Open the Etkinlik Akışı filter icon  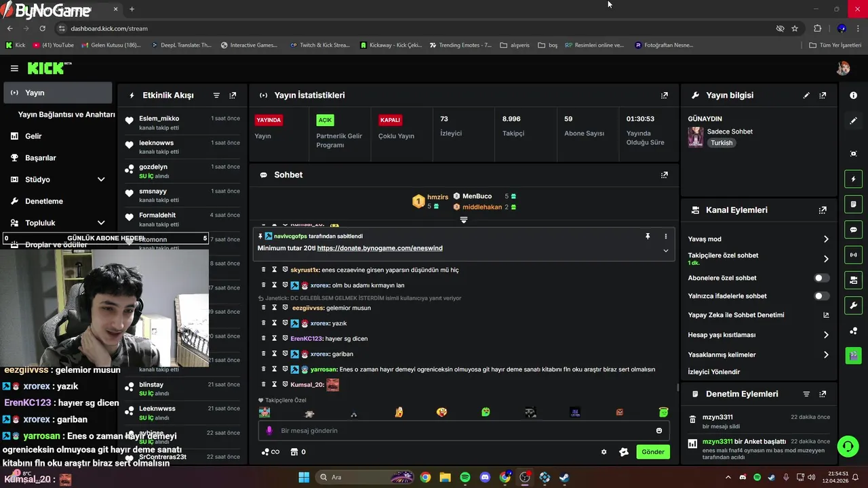(216, 96)
